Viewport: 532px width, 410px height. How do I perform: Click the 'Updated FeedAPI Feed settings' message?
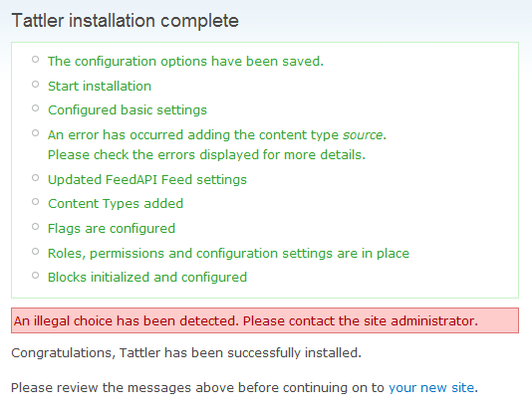(x=147, y=179)
